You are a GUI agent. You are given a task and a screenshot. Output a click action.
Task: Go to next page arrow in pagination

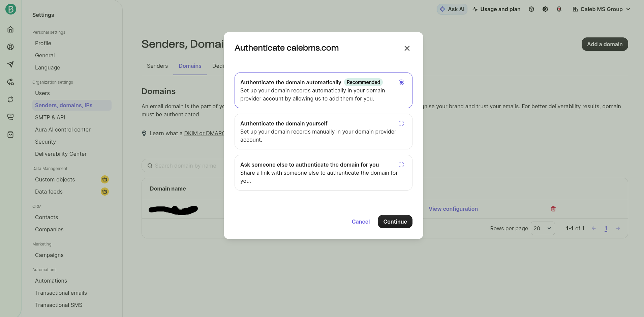[x=618, y=228]
